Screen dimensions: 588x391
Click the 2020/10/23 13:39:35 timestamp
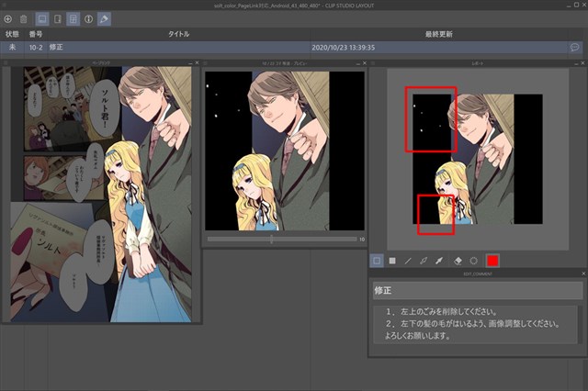pyautogui.click(x=343, y=48)
